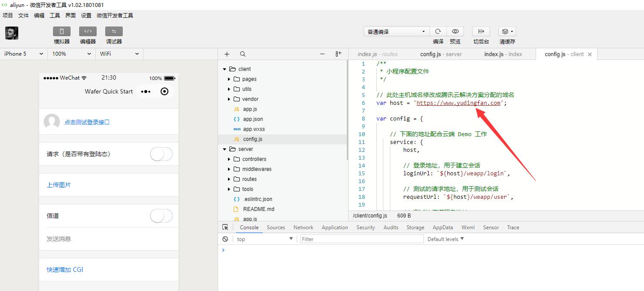Switch to the config.js server tab
Viewport: 644px width, 291px height.
click(441, 54)
